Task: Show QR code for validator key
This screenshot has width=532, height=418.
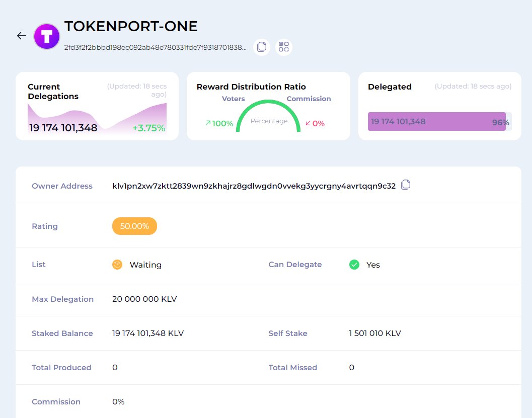Action: (x=284, y=47)
